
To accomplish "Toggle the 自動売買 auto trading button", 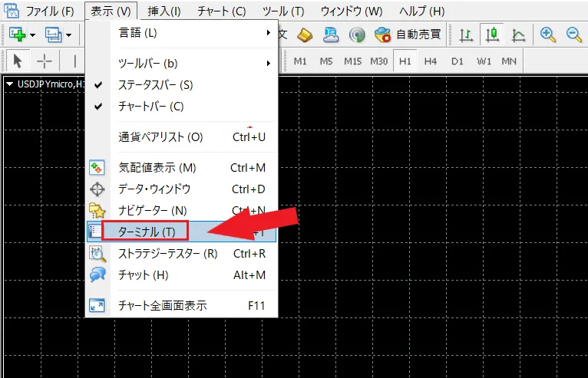I will click(x=408, y=35).
